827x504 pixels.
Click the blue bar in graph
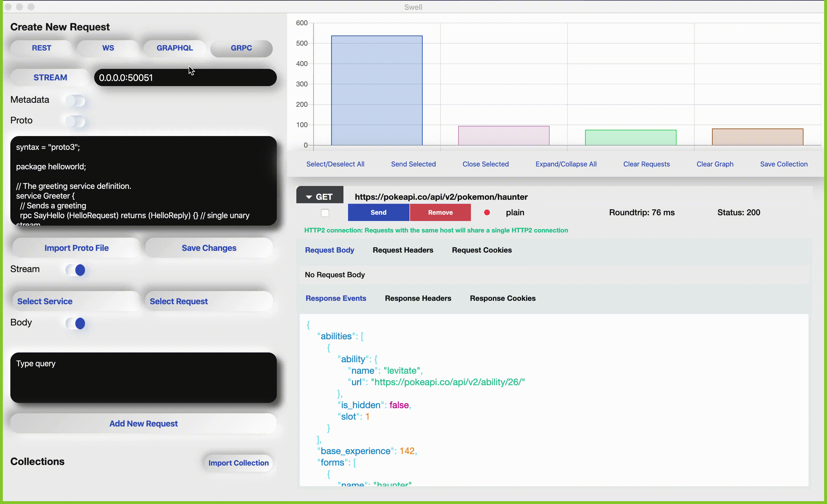(x=376, y=91)
